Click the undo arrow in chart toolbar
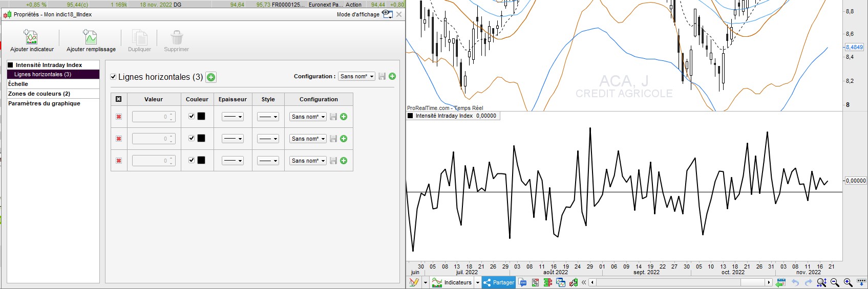Image resolution: width=868 pixels, height=289 pixels. 795,282
